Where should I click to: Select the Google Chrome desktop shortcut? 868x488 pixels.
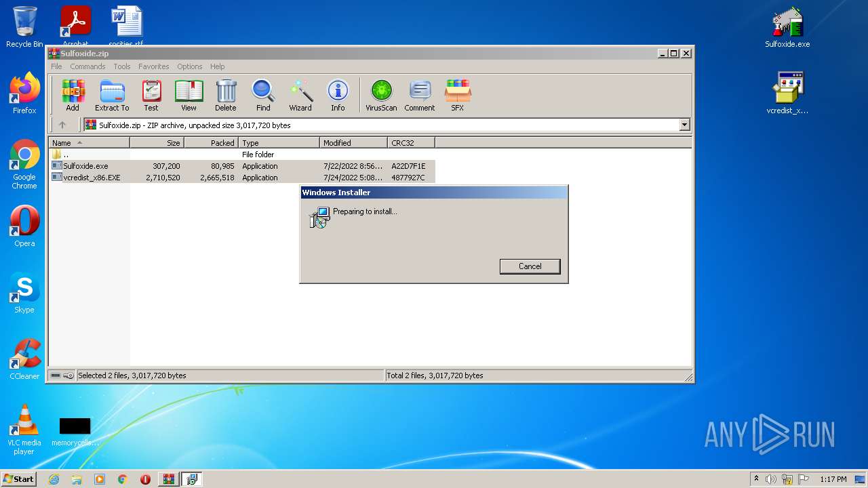point(24,165)
